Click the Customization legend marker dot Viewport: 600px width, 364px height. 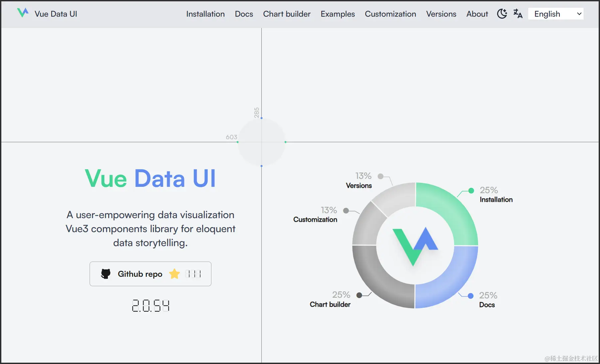[346, 210]
